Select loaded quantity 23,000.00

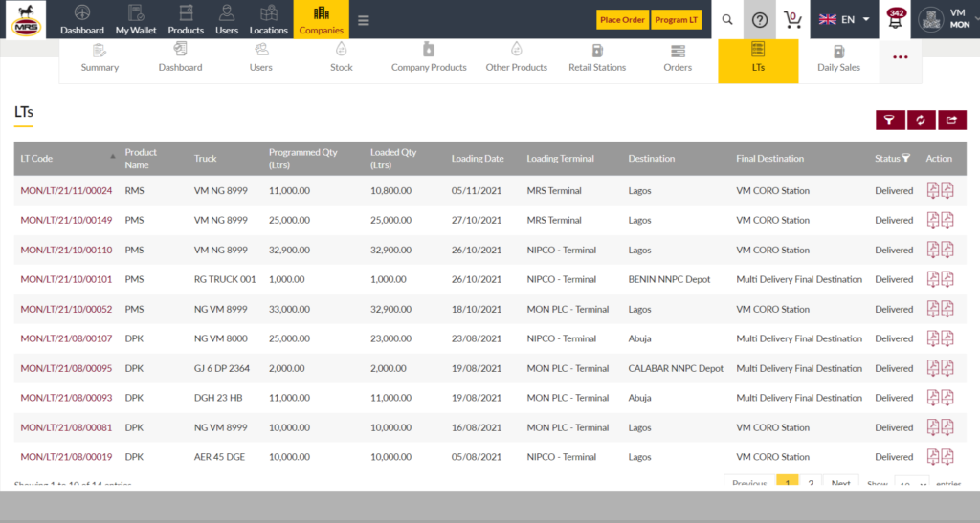point(390,338)
